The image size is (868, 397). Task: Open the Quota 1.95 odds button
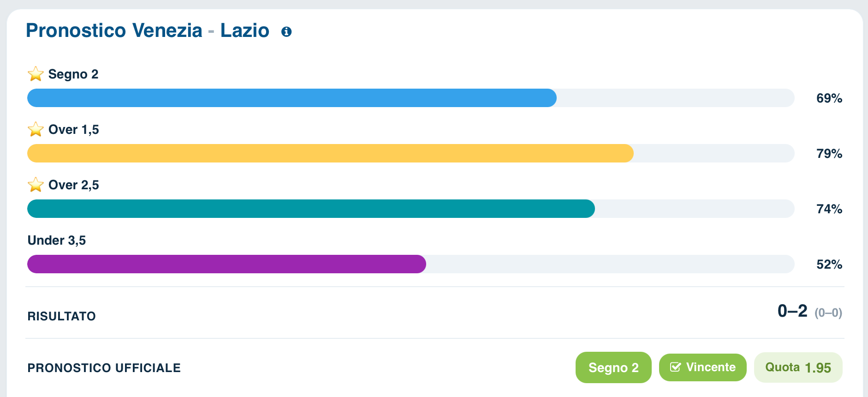click(798, 367)
